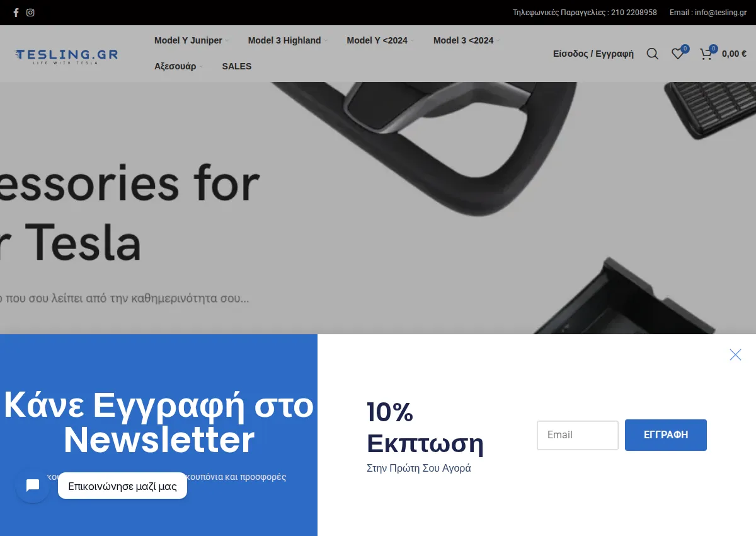Click Κάνε Εγγραφή στο Newsletter heading

(159, 422)
